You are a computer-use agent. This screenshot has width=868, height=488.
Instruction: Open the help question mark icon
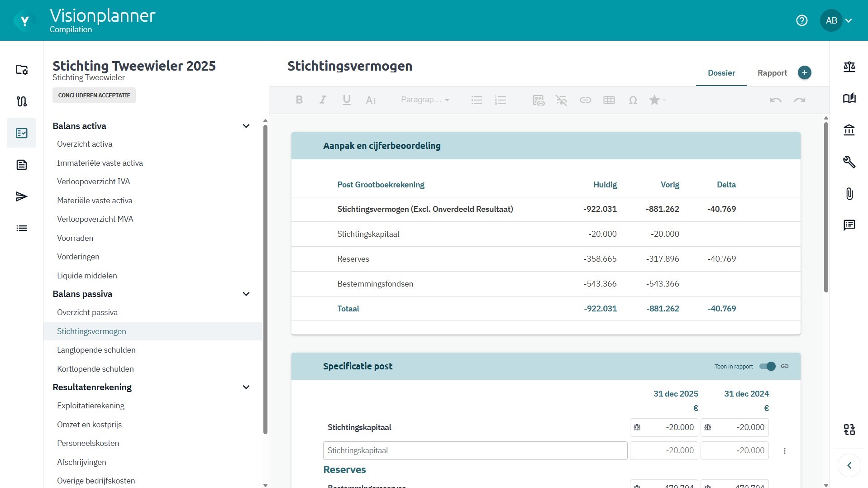pos(801,20)
